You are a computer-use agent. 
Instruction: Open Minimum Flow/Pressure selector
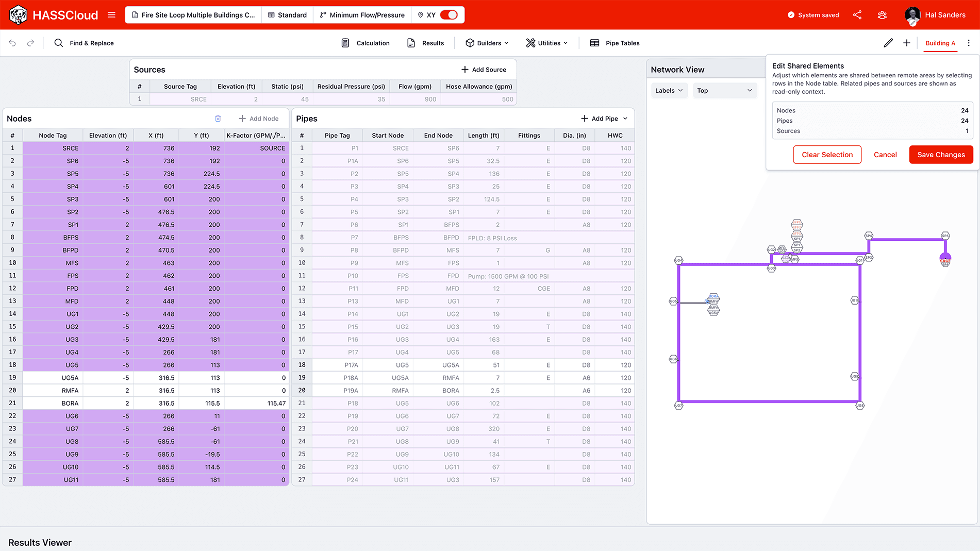(x=362, y=15)
